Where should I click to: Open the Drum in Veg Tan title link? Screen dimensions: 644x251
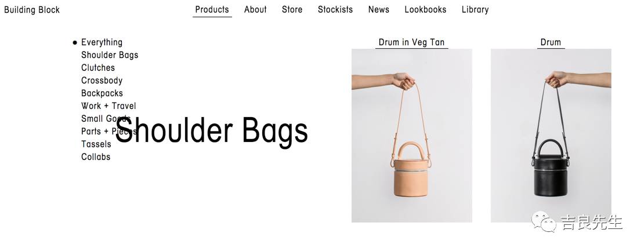click(411, 42)
